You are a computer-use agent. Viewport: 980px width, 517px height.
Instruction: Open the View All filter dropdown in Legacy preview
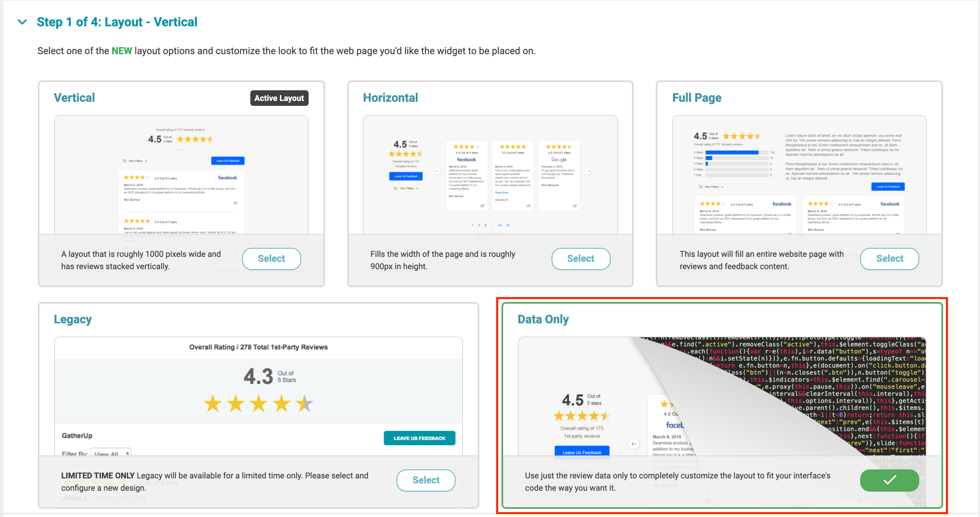tap(110, 453)
